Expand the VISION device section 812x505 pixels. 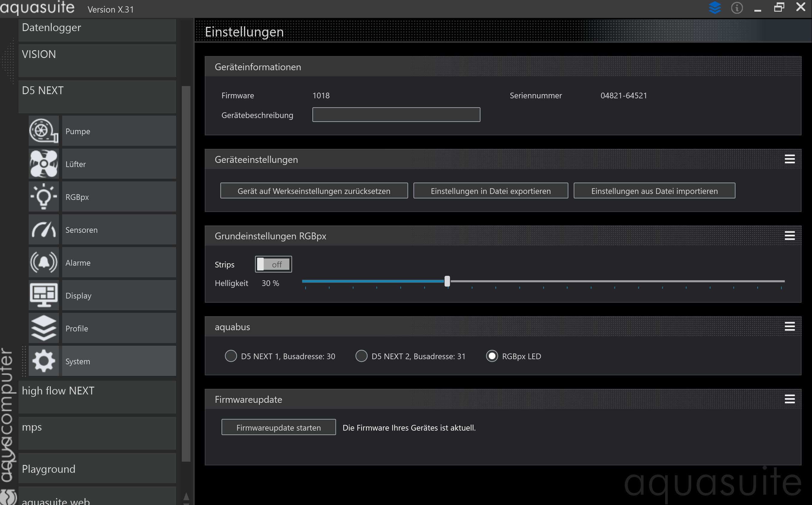(97, 60)
